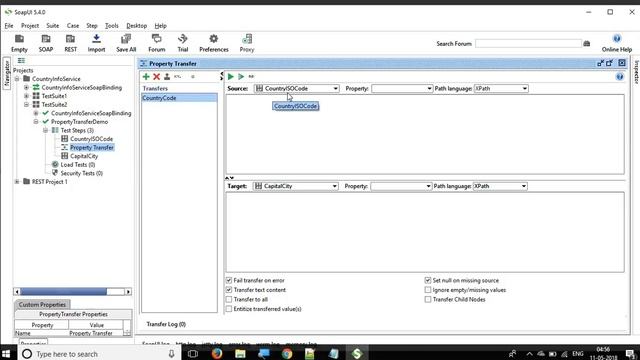
Task: Open the Source Path language dropdown
Action: point(501,89)
